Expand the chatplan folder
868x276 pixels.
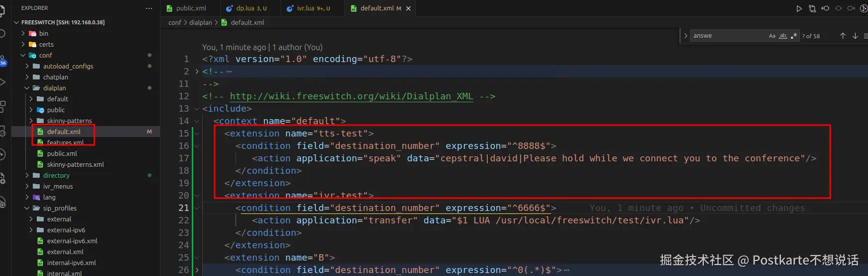27,77
